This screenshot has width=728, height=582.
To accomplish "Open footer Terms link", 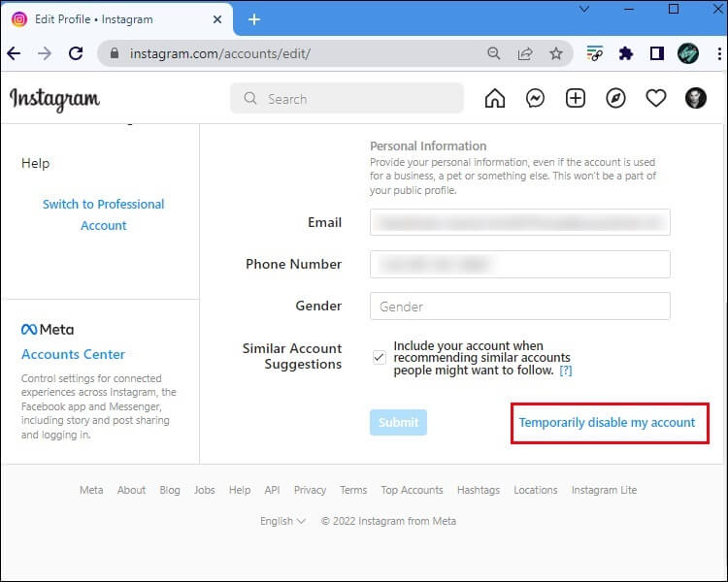I will click(353, 490).
